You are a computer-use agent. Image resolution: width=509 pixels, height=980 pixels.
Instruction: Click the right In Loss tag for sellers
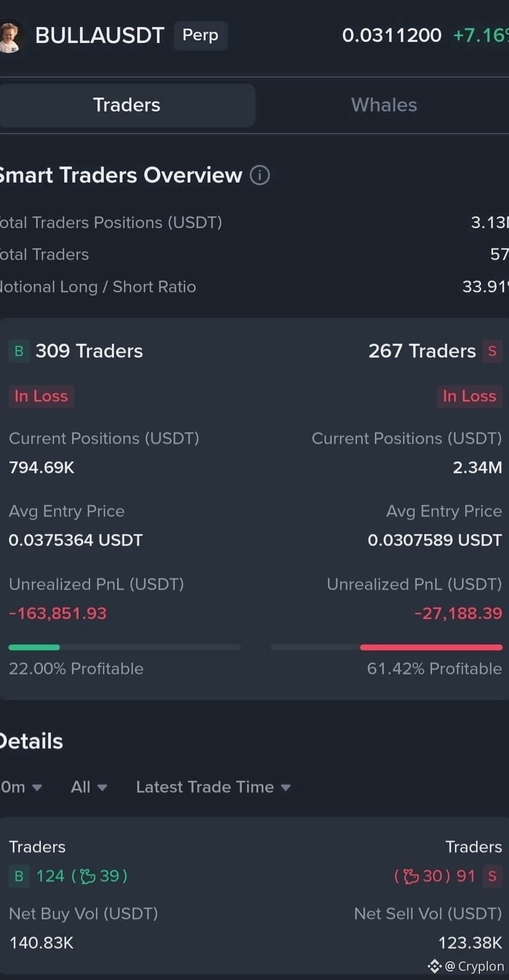pos(469,396)
